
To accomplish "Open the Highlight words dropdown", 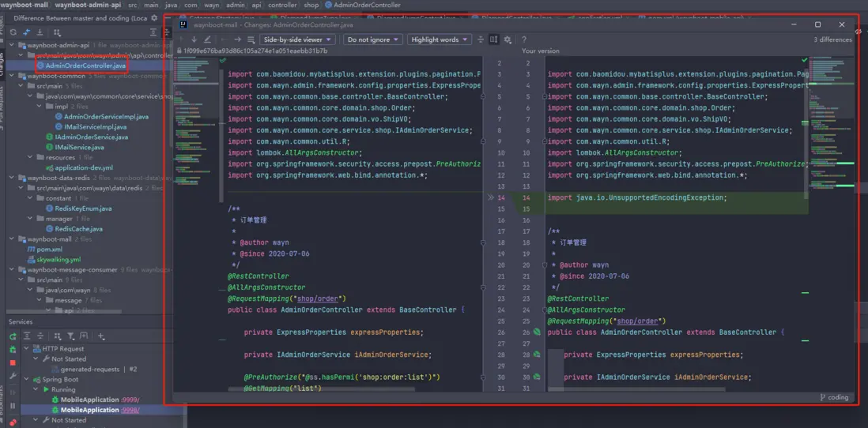I will point(439,39).
